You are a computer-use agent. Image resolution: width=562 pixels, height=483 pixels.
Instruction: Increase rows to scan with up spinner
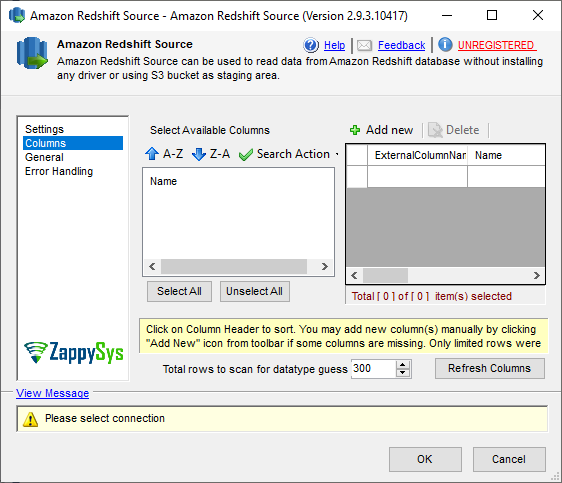tap(403, 365)
